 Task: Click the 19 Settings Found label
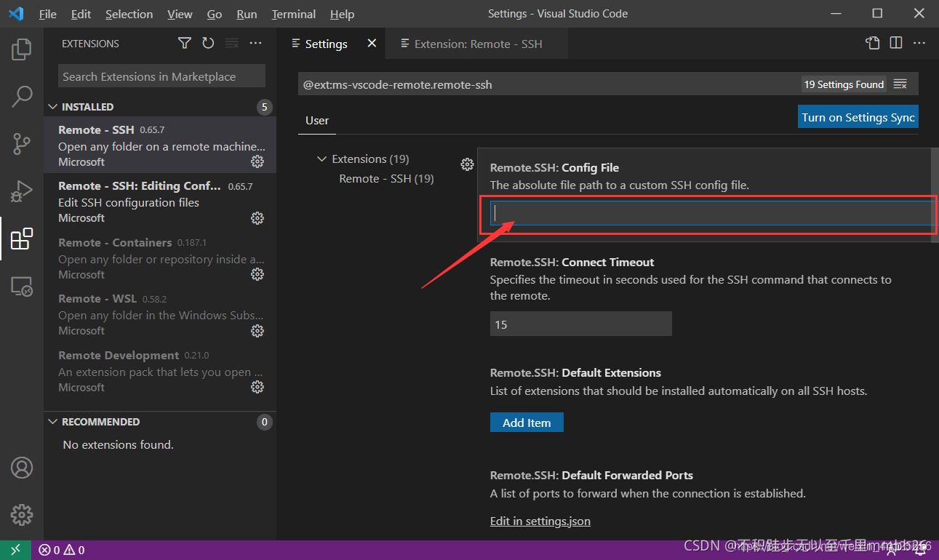tap(844, 84)
